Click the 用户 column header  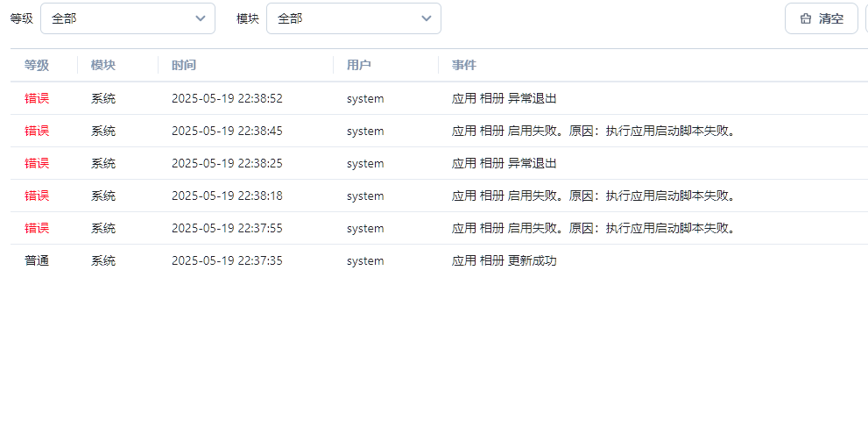click(x=359, y=66)
